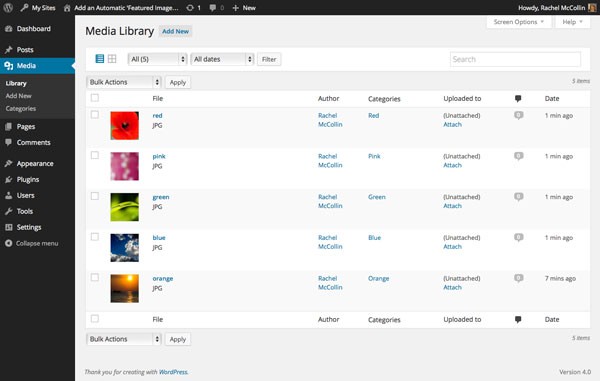Open the updates circular-arrows icon
The height and width of the screenshot is (381, 600).
coord(190,8)
